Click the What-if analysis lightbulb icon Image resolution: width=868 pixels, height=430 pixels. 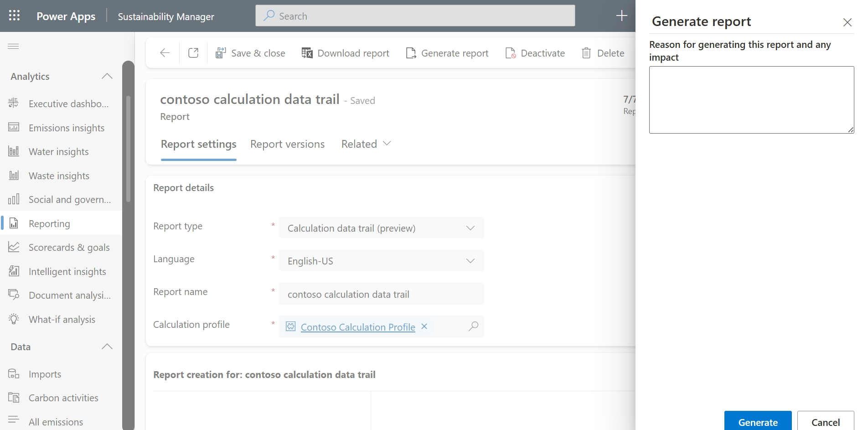14,319
